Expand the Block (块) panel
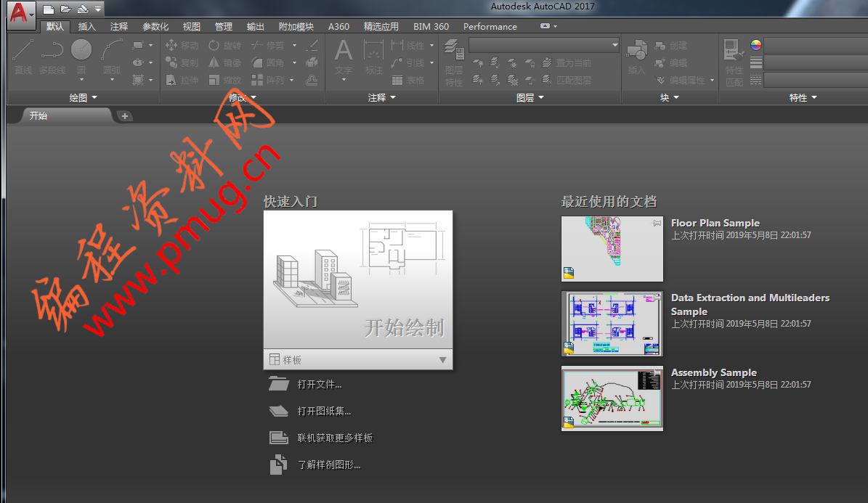Viewport: 868px width, 503px height. [x=669, y=97]
